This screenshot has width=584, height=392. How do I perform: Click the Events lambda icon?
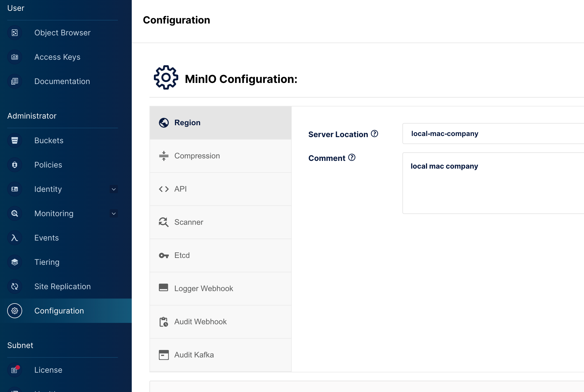[15, 238]
